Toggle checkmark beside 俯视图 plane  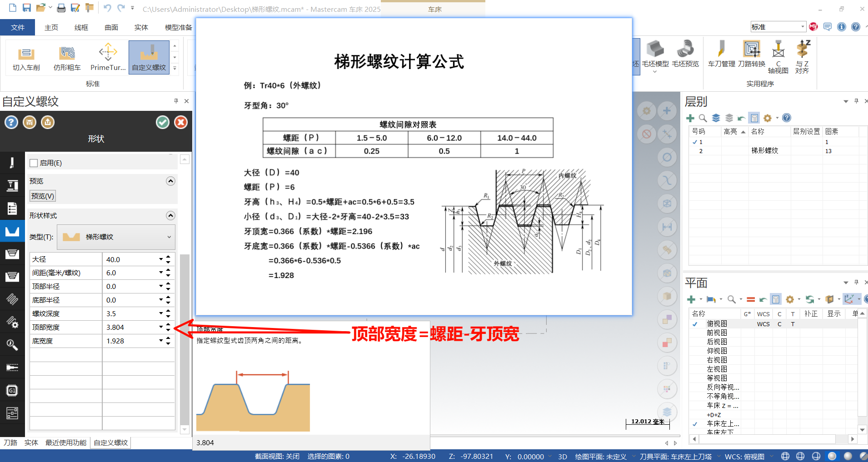(695, 324)
